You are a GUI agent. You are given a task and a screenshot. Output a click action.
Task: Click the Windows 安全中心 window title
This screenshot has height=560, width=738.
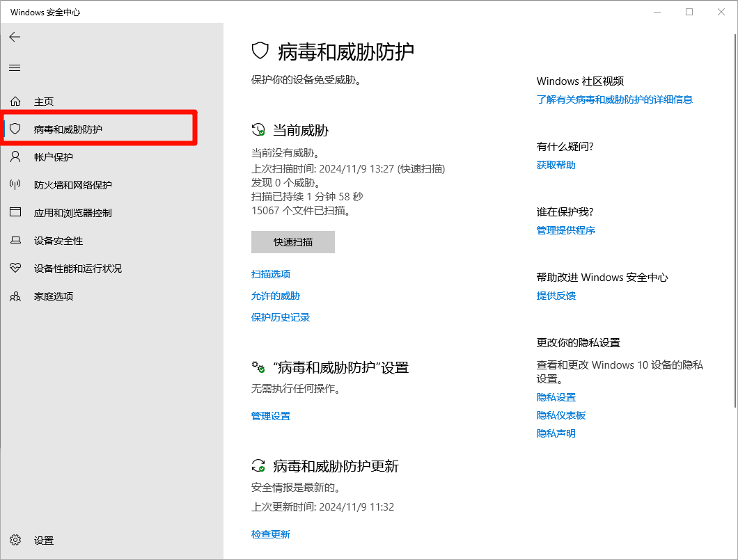point(45,13)
